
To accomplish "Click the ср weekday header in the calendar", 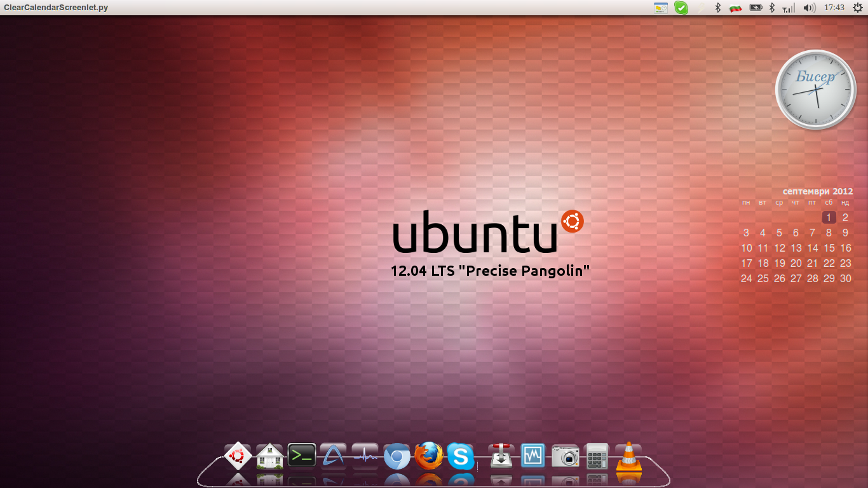I will point(779,203).
